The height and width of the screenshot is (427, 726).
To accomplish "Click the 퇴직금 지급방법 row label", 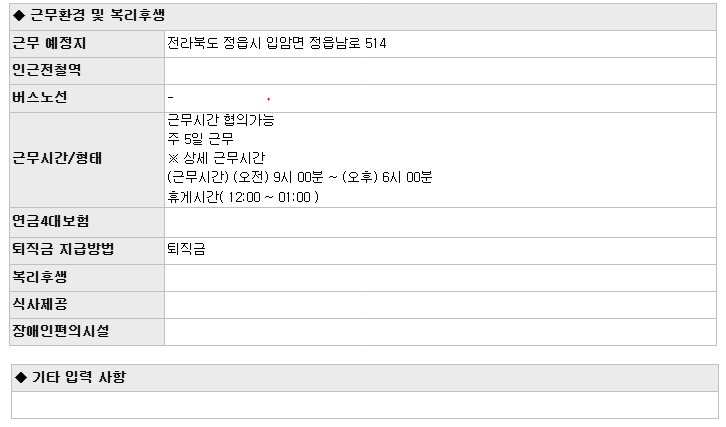I will (x=62, y=249).
